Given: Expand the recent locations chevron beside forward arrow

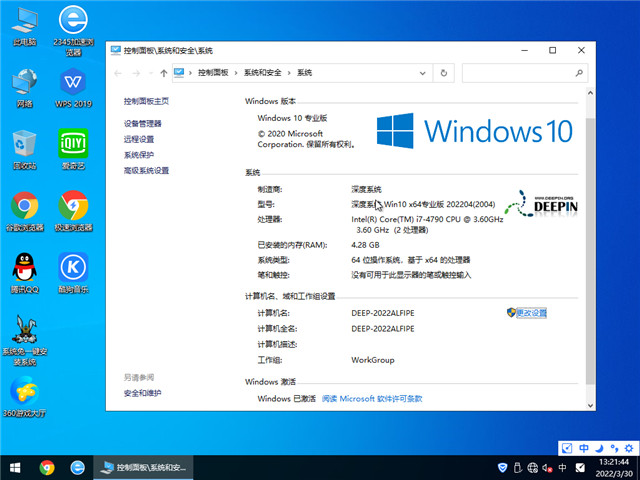Looking at the screenshot, I should pos(150,72).
